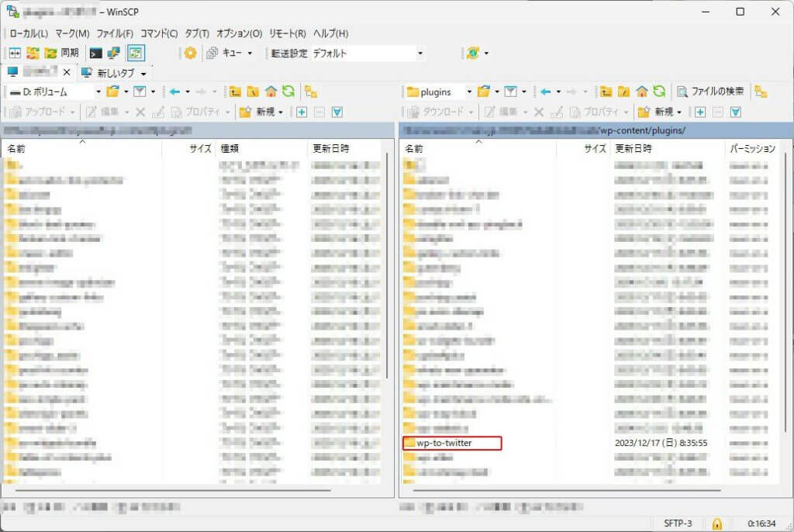Toggle the compare directories icon
The height and width of the screenshot is (532, 794).
(14, 54)
